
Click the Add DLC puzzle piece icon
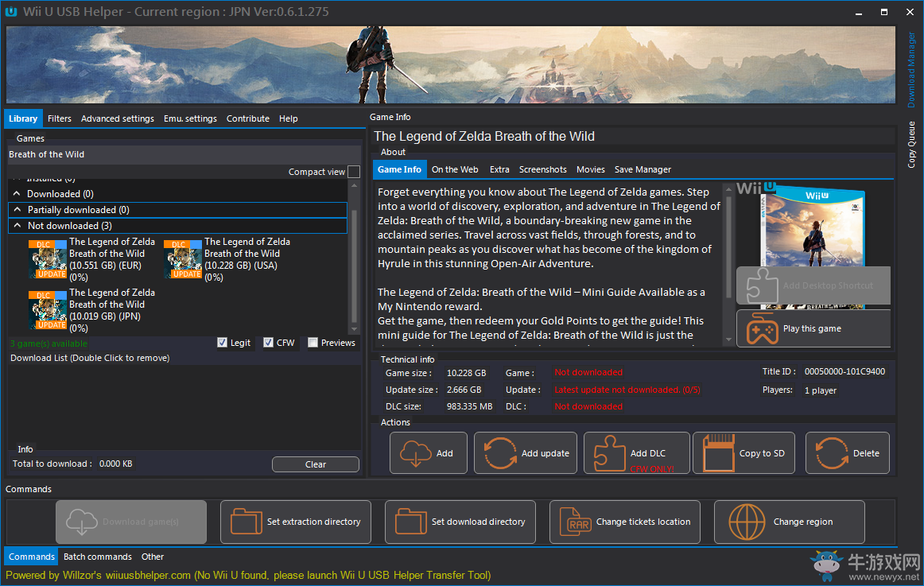[609, 453]
